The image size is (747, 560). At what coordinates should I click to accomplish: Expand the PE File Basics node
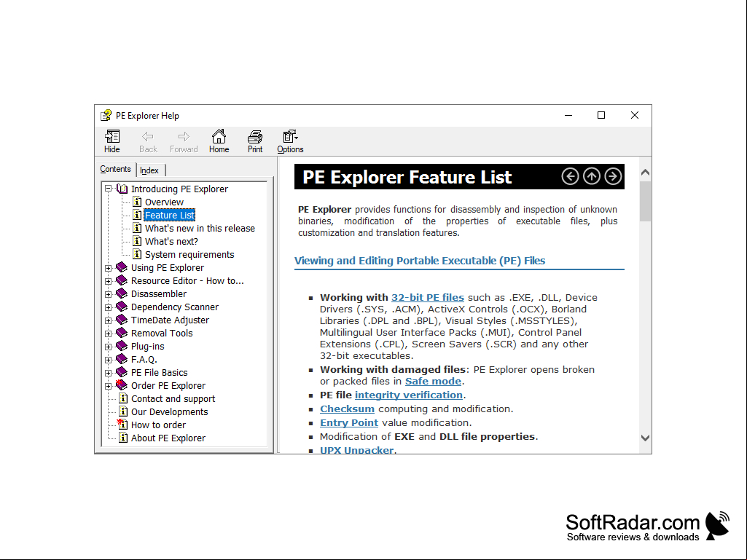(108, 373)
